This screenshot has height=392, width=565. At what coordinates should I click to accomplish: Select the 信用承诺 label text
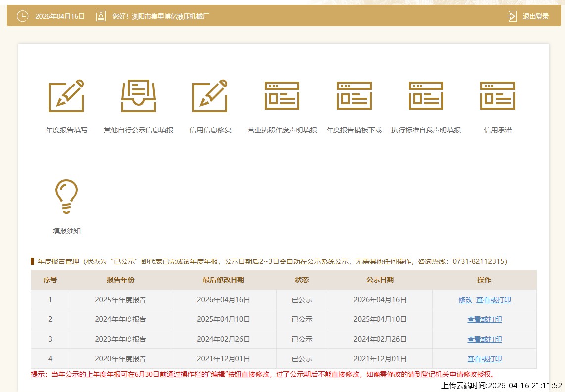498,131
